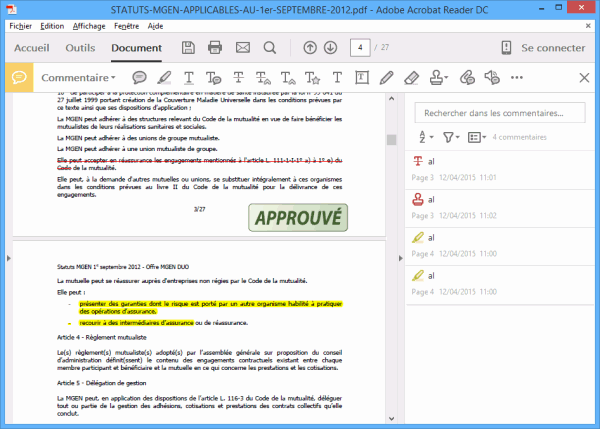Click the vertical scrollbar thumb
The image size is (600, 429).
tap(391, 140)
